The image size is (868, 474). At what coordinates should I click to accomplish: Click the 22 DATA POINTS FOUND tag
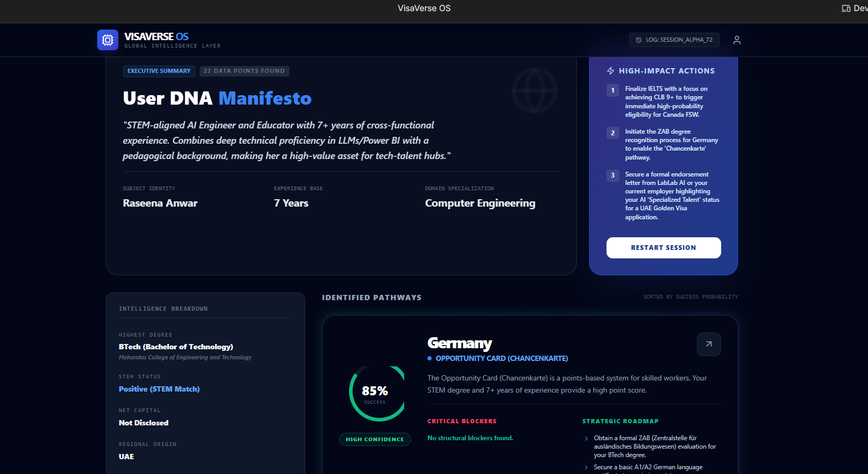point(244,71)
